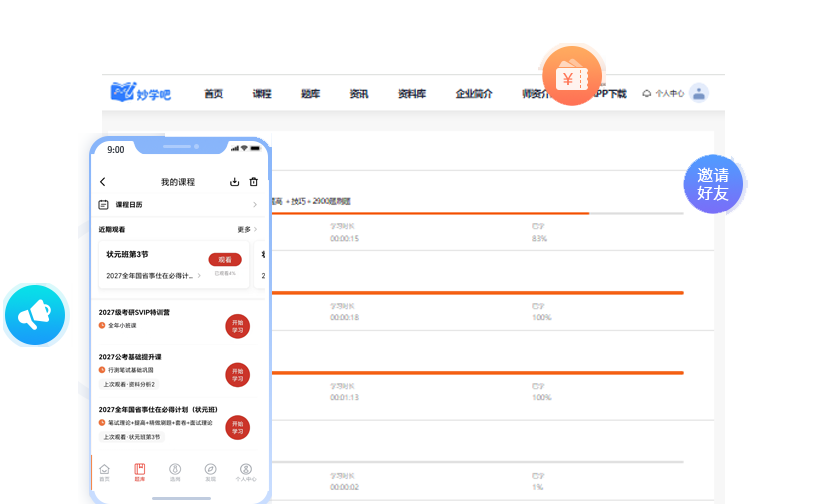Image resolution: width=822 pixels, height=504 pixels.
Task: Open the 首页 nav menu
Action: (213, 94)
